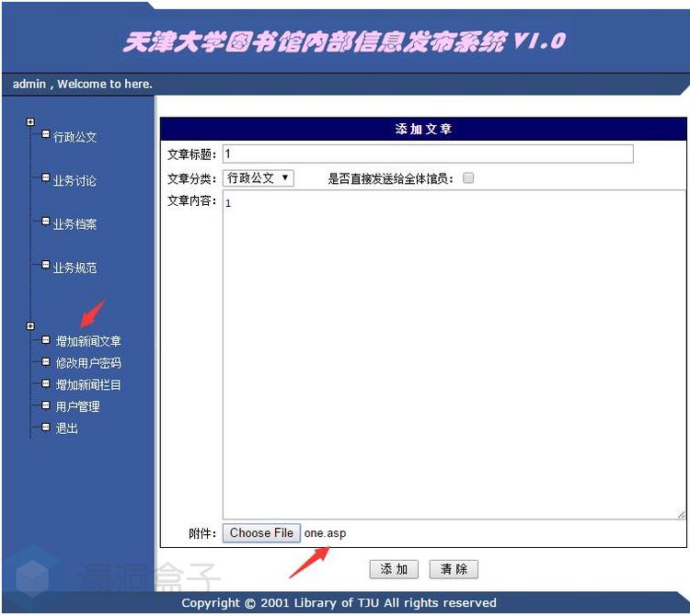
Task: Collapse the lower tree root node
Action: click(x=30, y=326)
